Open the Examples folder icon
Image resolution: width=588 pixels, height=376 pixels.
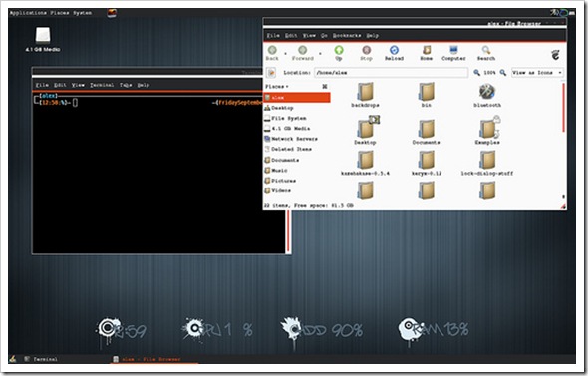coord(487,131)
